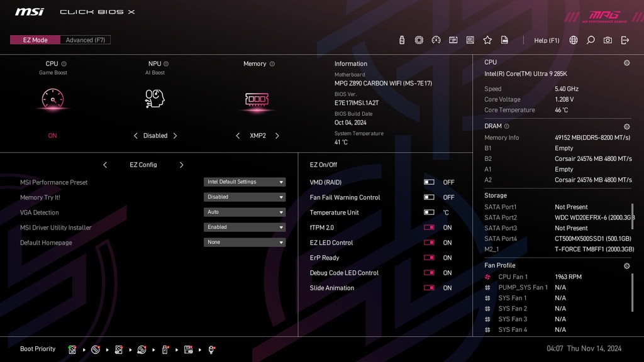
Task: Click right arrow of NPU Disabled selector
Action: click(x=175, y=136)
